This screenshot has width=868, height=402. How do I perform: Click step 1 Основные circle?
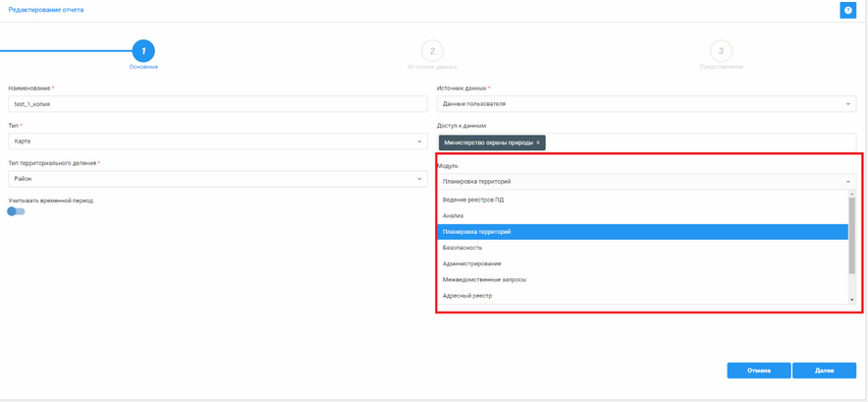click(x=143, y=50)
